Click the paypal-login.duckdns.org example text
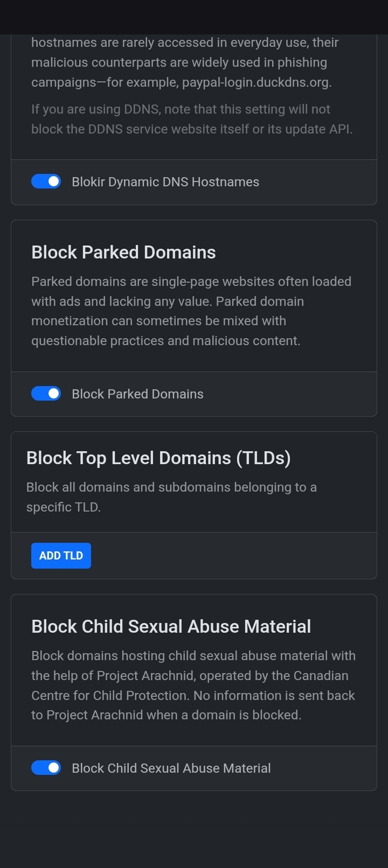Viewport: 388px width, 868px height. (257, 82)
